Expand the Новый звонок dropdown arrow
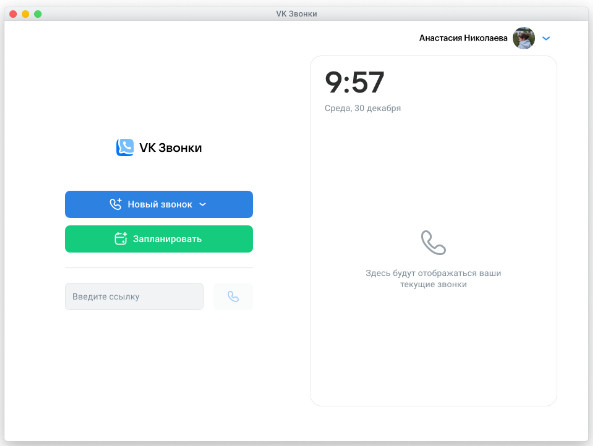This screenshot has width=593, height=446. tap(203, 204)
